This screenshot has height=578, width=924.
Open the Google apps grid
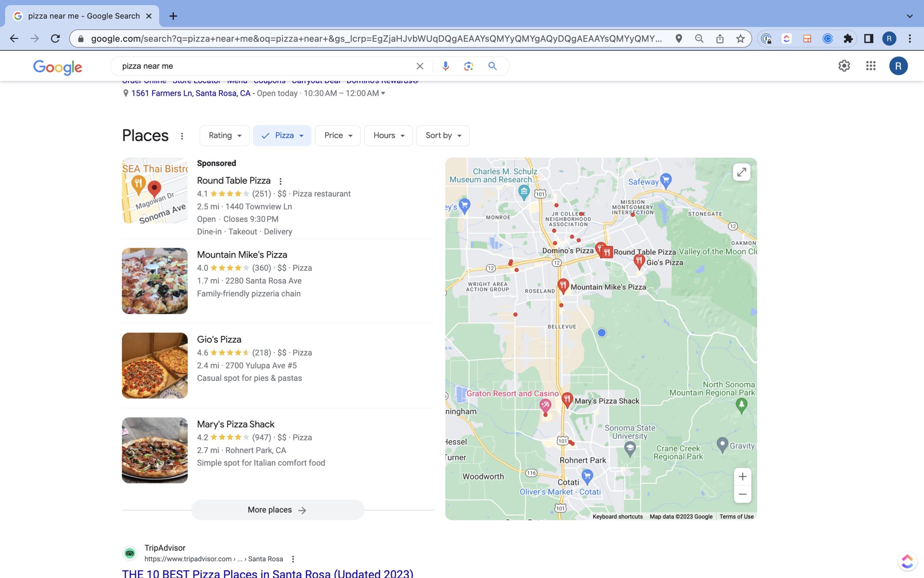[871, 66]
